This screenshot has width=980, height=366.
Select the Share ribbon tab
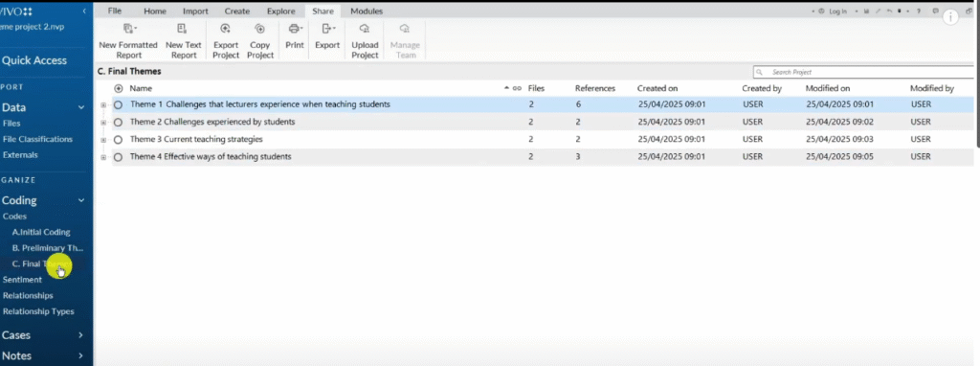[323, 11]
